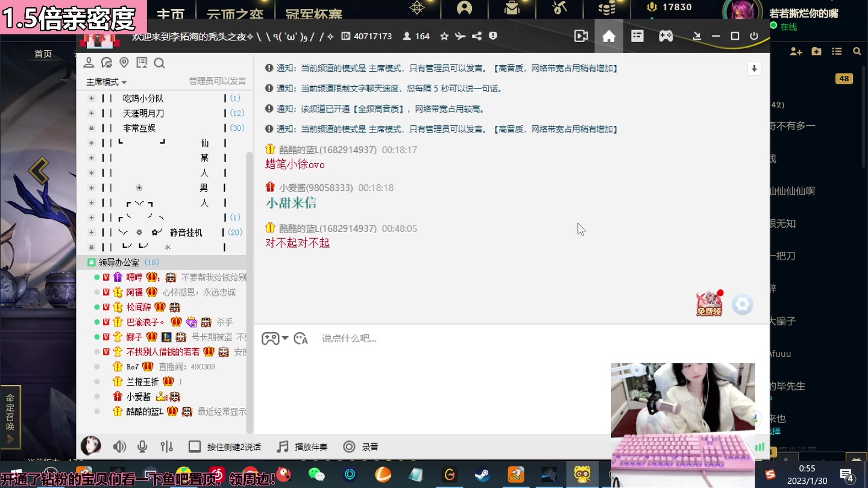Search channels with the magnifier icon

point(159,63)
